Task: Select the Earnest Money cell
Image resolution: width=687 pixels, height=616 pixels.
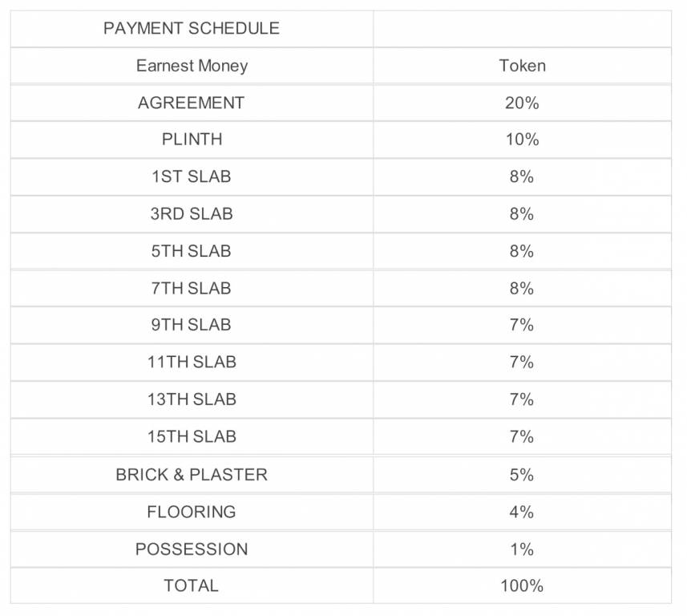Action: [192, 66]
